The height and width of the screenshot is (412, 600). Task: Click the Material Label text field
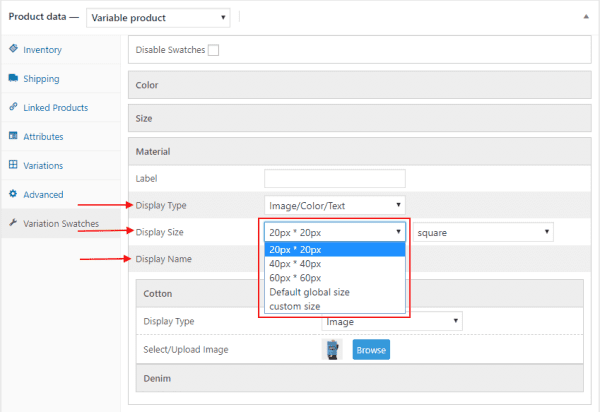tap(334, 179)
